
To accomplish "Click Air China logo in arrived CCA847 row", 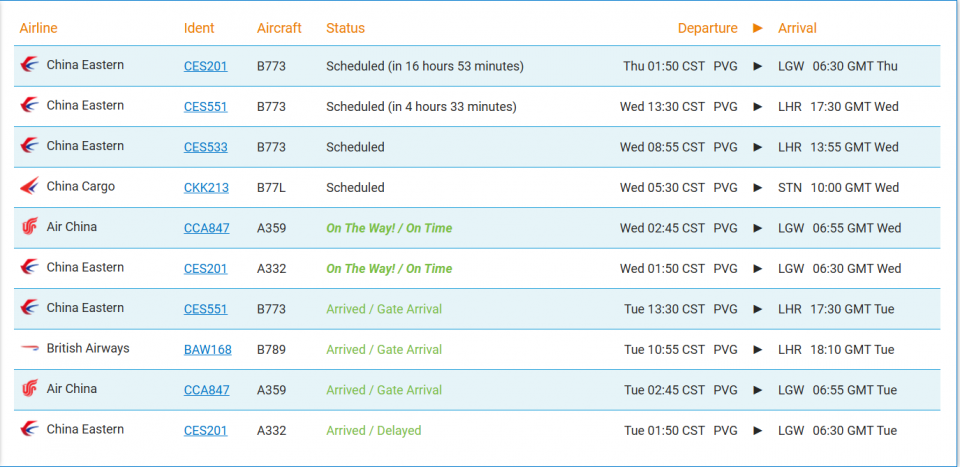I will (x=29, y=389).
